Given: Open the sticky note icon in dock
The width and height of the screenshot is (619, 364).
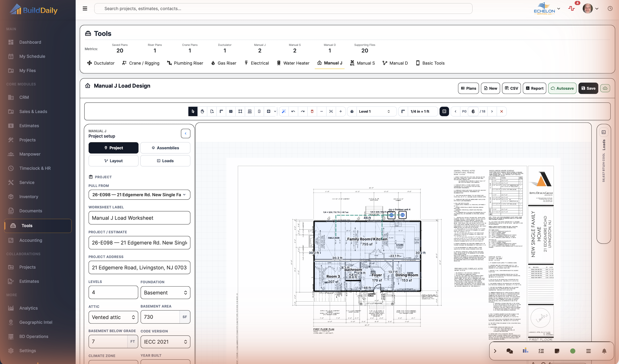Looking at the screenshot, I should (x=557, y=351).
